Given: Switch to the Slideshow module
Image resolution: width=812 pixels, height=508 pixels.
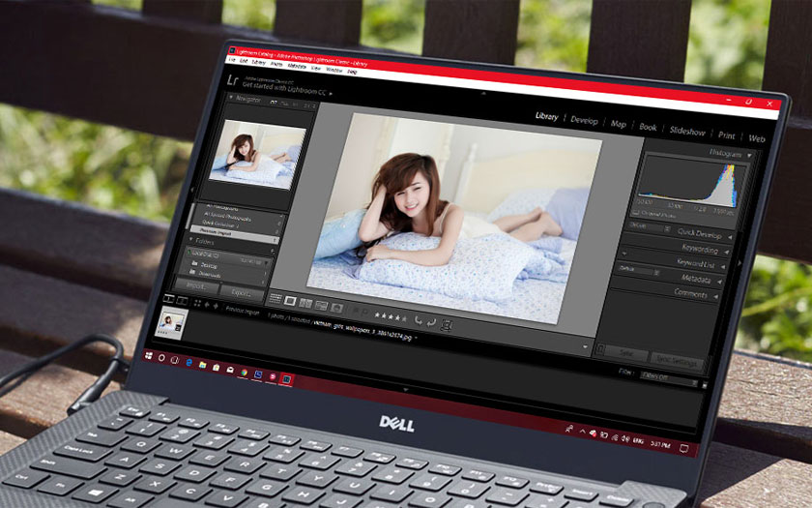Looking at the screenshot, I should (x=687, y=132).
